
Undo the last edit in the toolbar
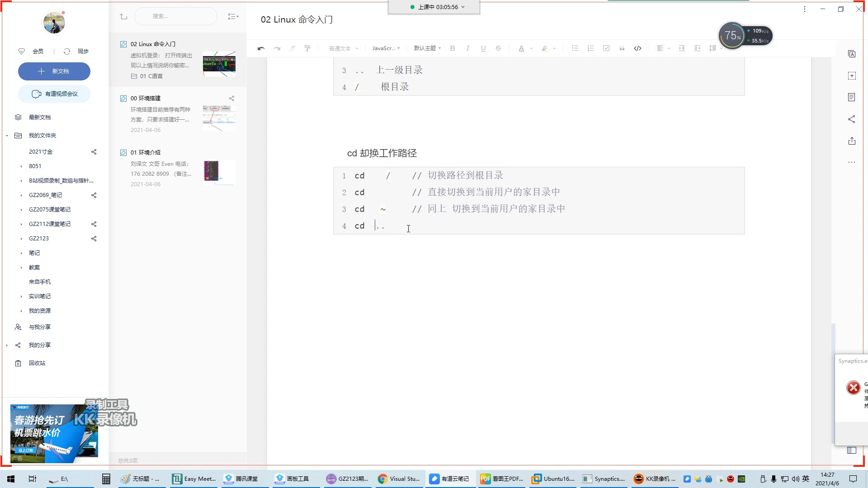261,48
